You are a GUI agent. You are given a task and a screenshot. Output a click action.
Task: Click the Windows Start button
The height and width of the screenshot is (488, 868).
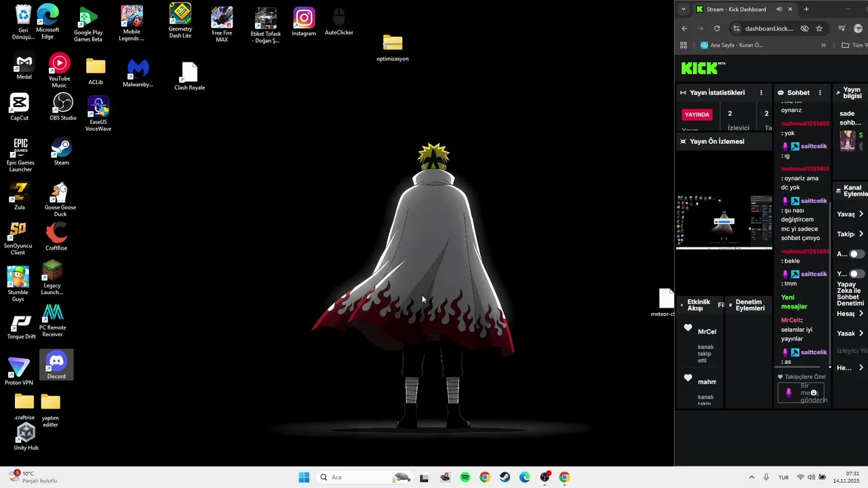[x=304, y=477]
